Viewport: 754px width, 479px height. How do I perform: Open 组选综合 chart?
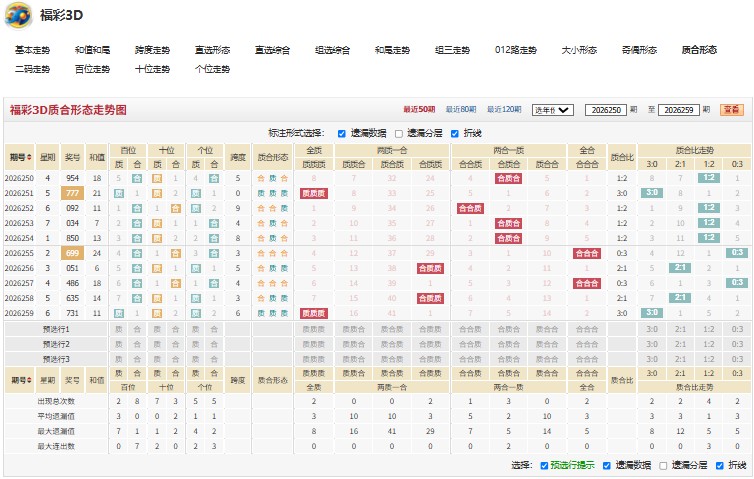tap(333, 50)
